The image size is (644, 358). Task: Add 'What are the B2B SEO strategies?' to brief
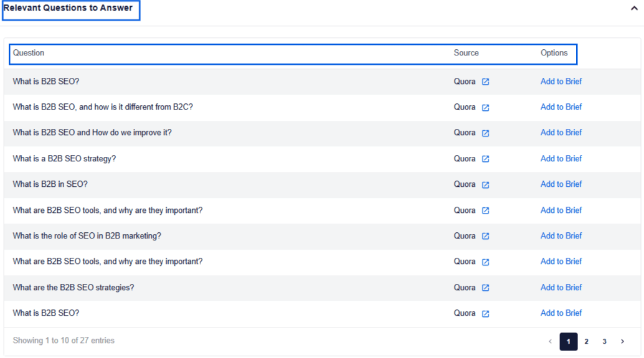tap(561, 288)
